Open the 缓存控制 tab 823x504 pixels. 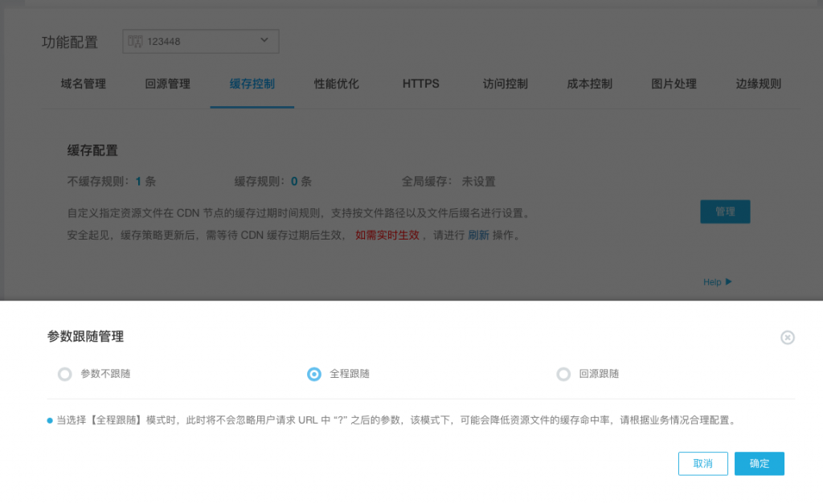tap(252, 84)
